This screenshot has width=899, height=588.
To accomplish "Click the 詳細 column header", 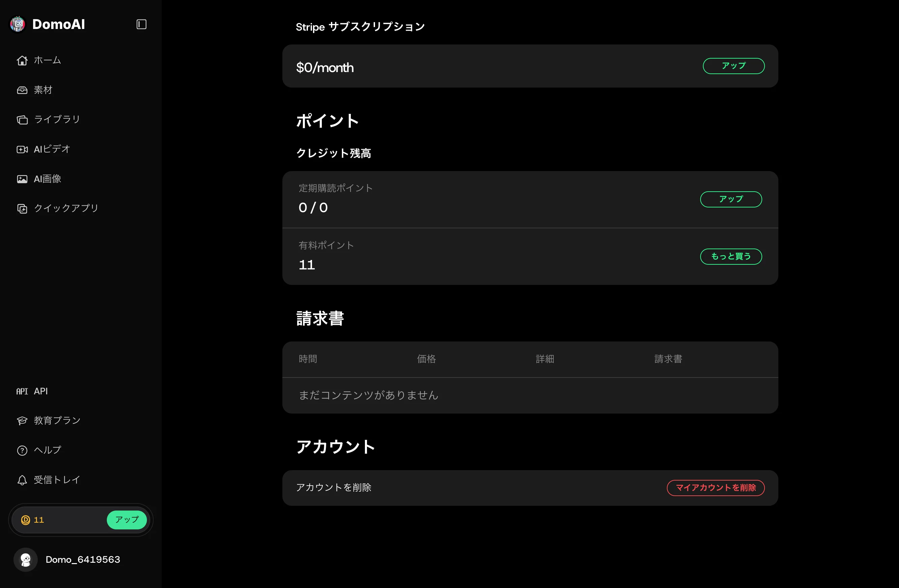I will 545,359.
